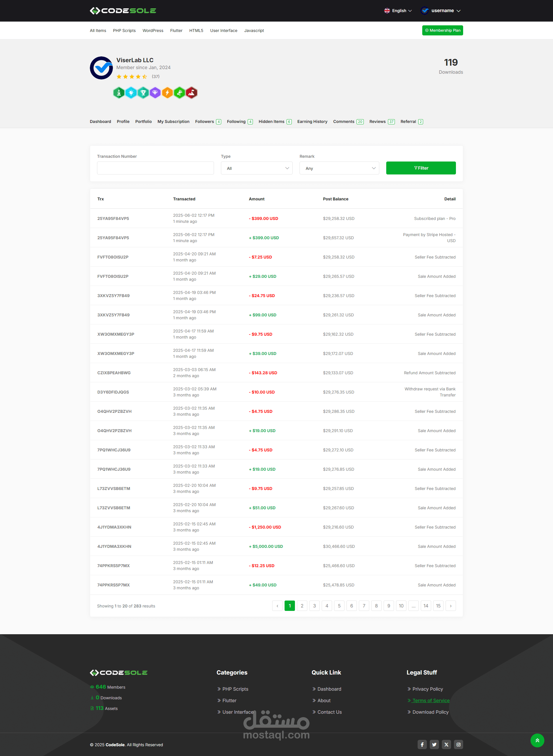Click the Instagram icon in footer
The image size is (553, 756).
click(x=459, y=744)
